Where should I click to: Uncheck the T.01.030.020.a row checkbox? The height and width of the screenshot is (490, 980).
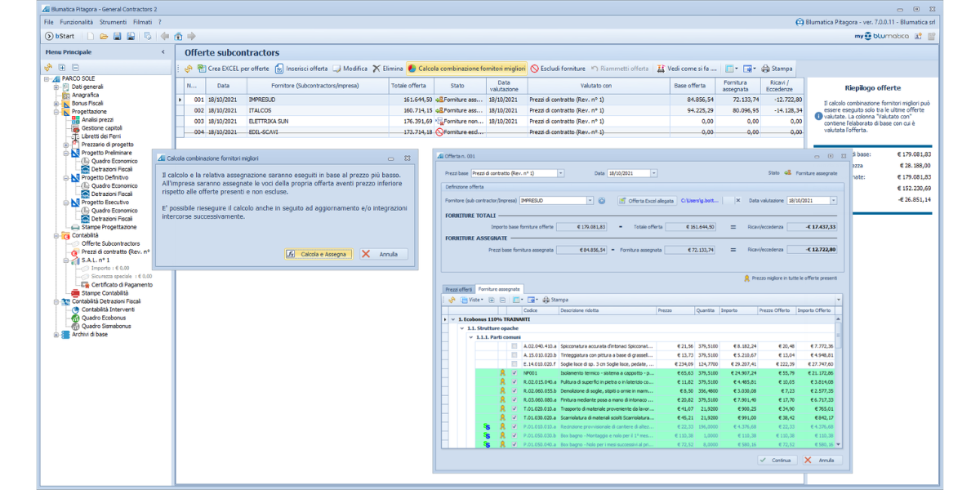pos(514,418)
